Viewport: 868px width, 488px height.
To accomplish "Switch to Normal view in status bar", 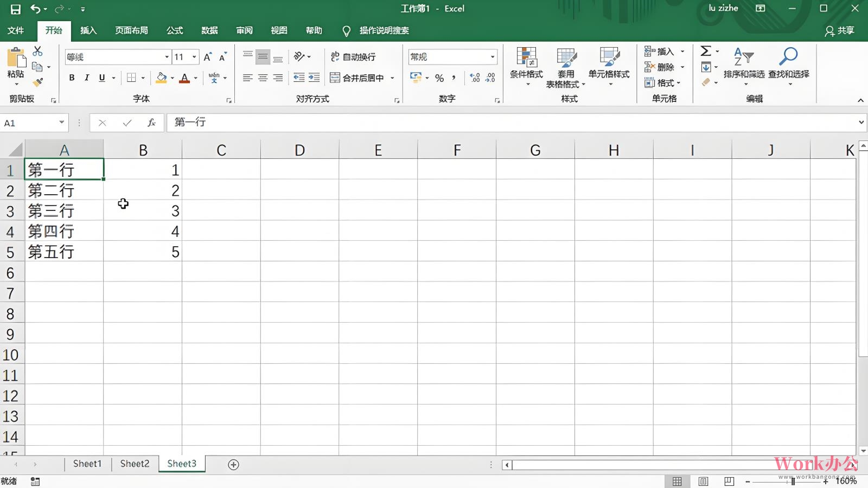I will 677,481.
